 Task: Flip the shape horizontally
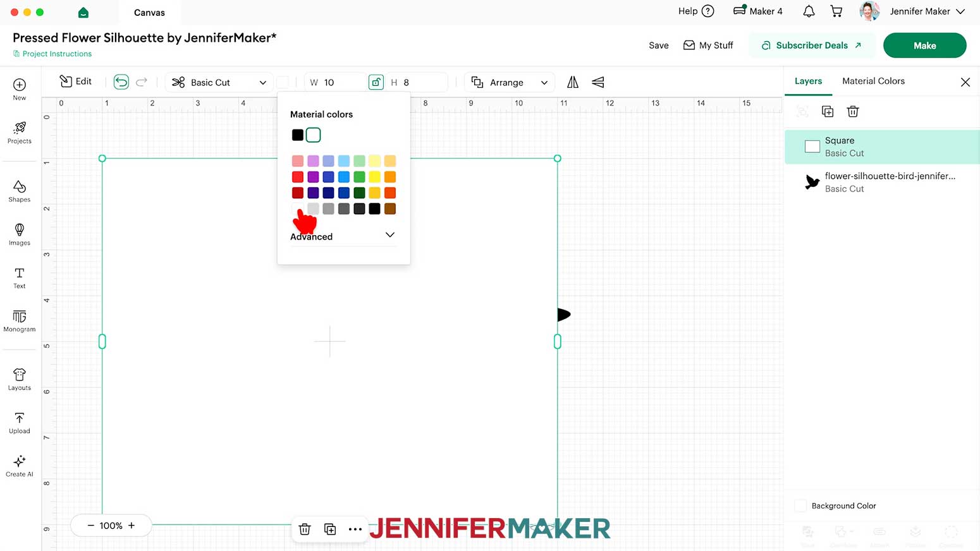click(x=573, y=82)
